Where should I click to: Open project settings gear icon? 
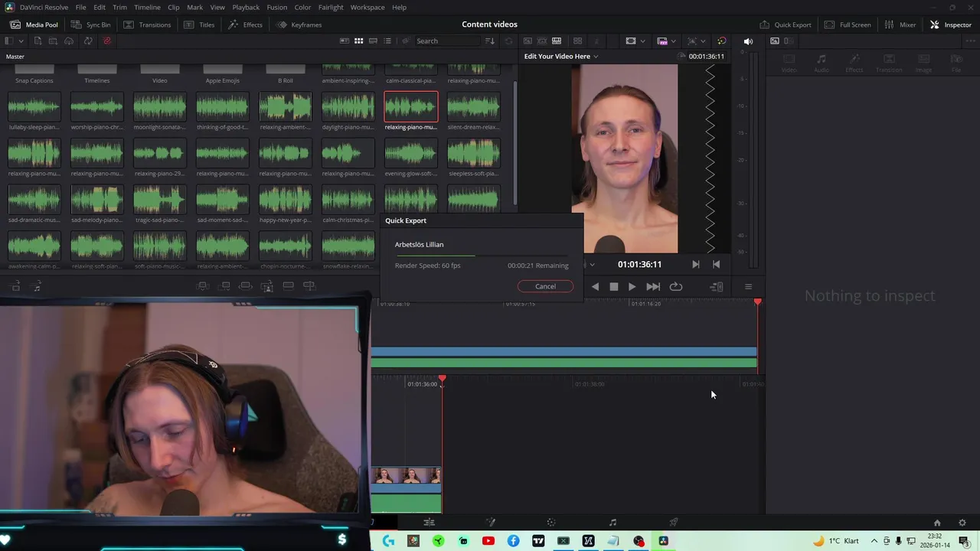point(962,523)
